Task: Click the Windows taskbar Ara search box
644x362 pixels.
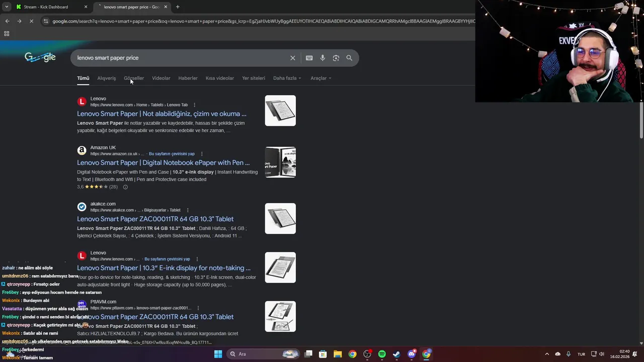Action: tap(264, 354)
